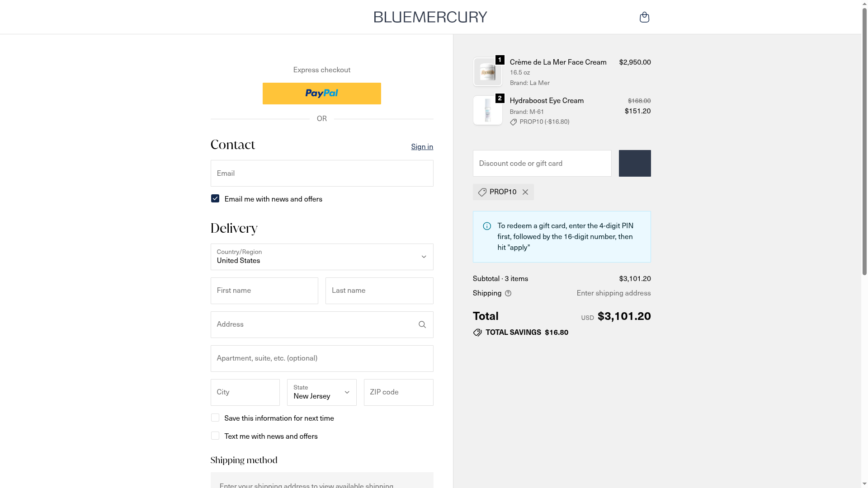Viewport: 868px width, 488px height.
Task: Expand the State dropdown
Action: click(x=321, y=392)
